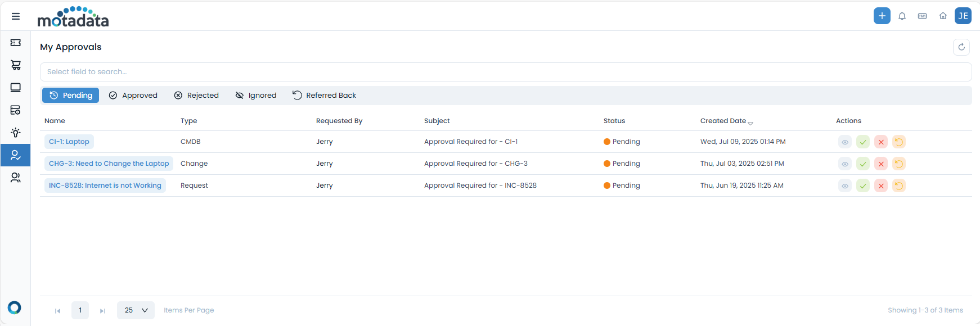Open the notifications bell

(x=902, y=16)
